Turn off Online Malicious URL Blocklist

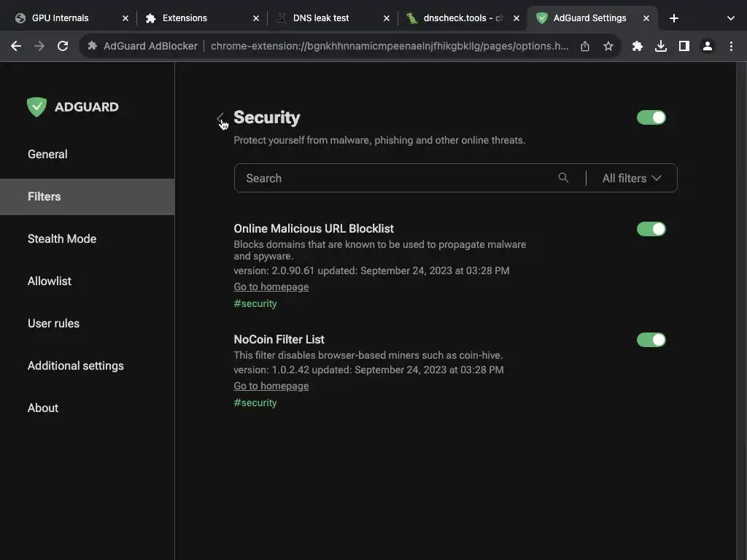click(x=651, y=229)
